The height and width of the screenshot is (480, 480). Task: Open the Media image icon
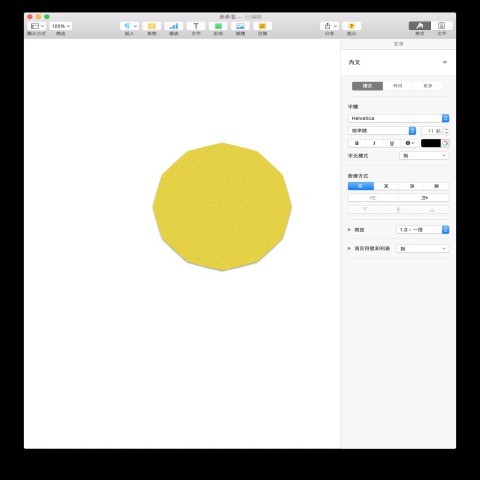coord(240,26)
